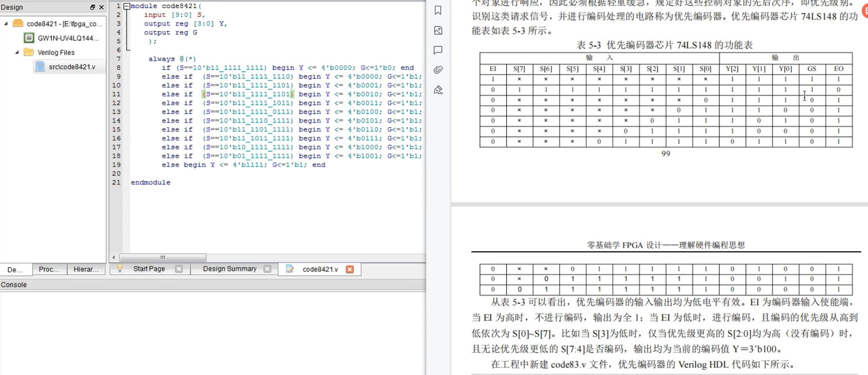
Task: Click page number 99 in the PDF
Action: coord(666,154)
